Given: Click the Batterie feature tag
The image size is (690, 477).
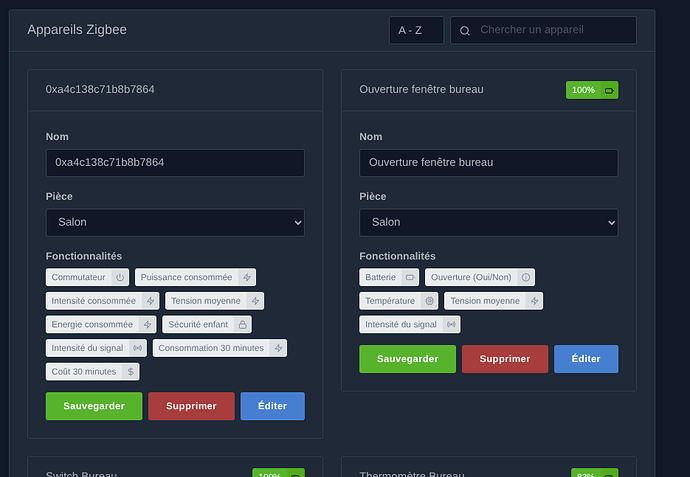Looking at the screenshot, I should 390,277.
